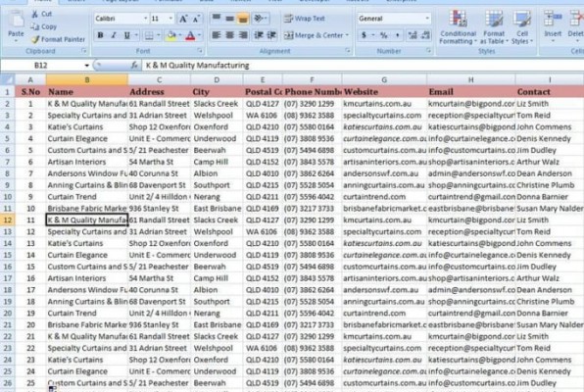Open font color dropdown arrow
Screen dimensions: 584x392
[x=200, y=36]
